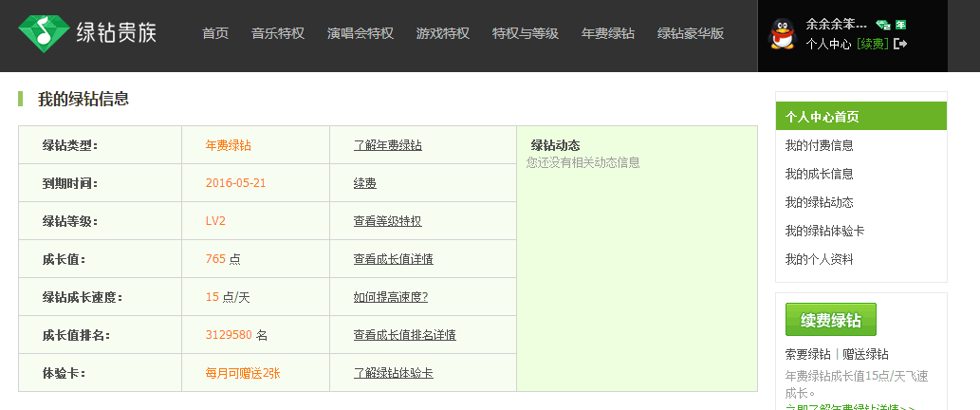Click 您还没有相关动态信息 message
Image resolution: width=980 pixels, height=410 pixels.
point(583,162)
